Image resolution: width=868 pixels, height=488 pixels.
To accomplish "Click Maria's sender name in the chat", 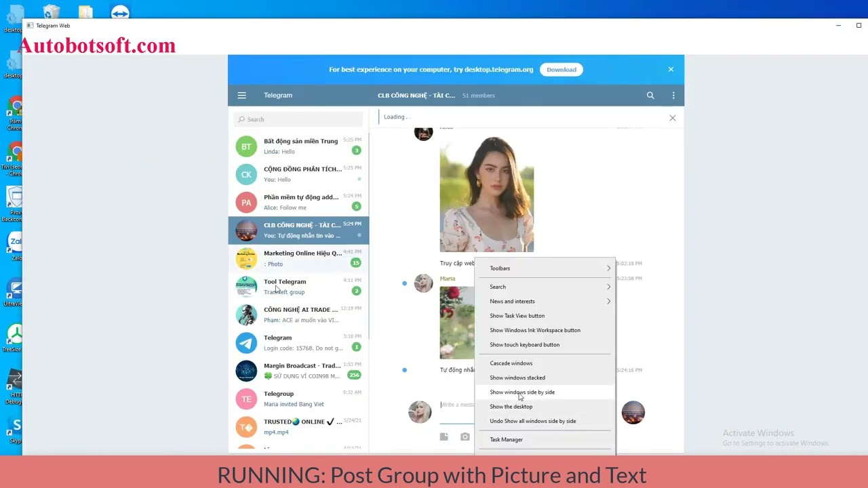I will tap(448, 279).
